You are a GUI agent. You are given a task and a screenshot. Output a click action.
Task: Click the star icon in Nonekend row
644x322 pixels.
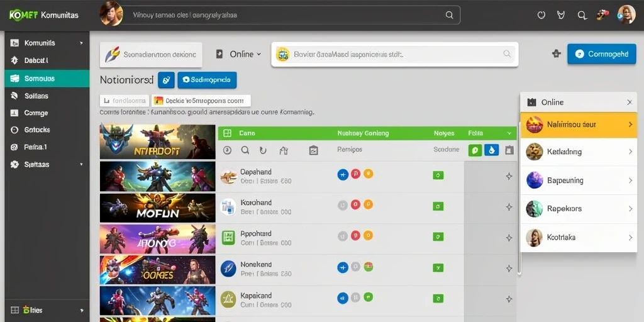(509, 269)
